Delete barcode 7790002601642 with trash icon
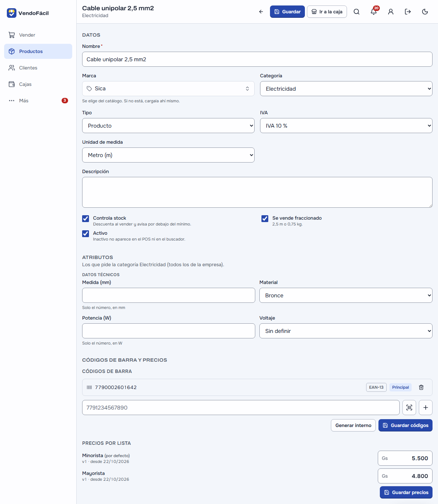438x504 pixels. point(421,387)
